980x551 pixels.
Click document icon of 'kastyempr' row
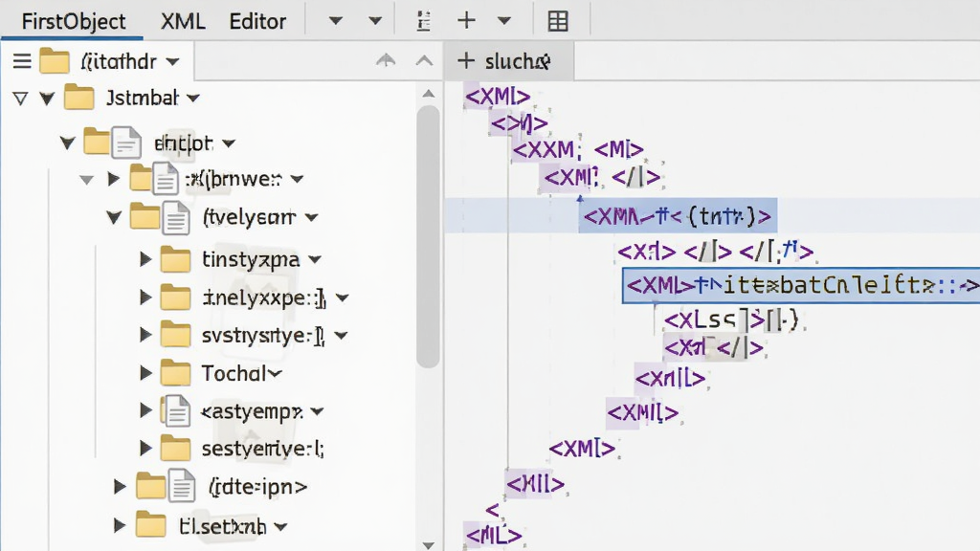tap(176, 411)
